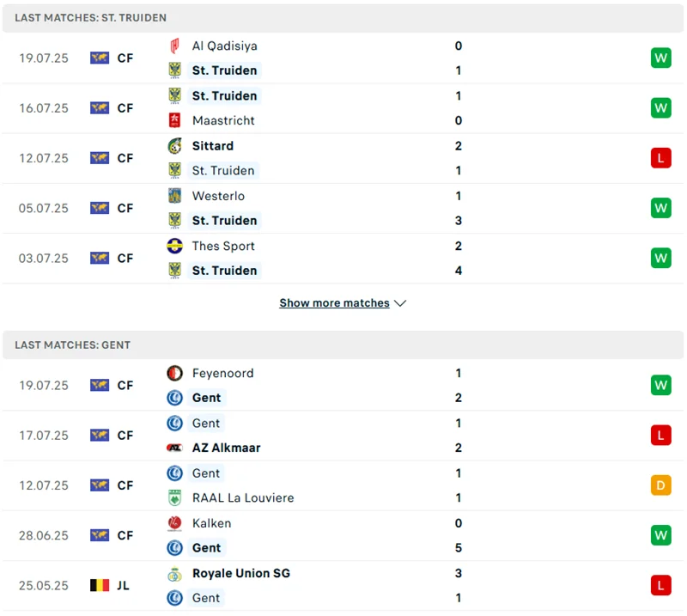
Task: Open the Gent vs RAAL La Louviere draw badge
Action: click(660, 485)
